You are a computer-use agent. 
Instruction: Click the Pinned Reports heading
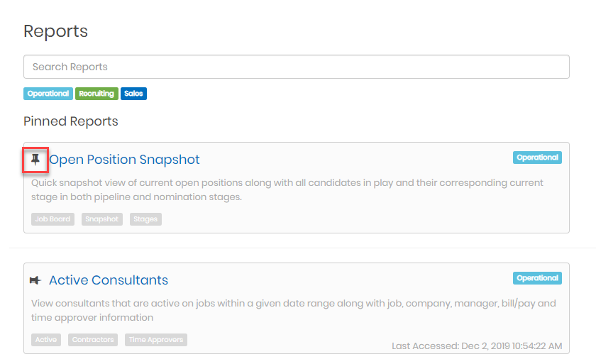pos(71,121)
